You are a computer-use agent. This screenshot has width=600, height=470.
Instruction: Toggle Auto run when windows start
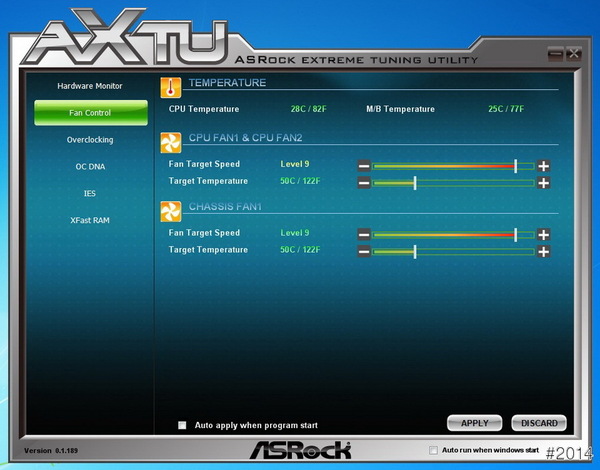433,450
